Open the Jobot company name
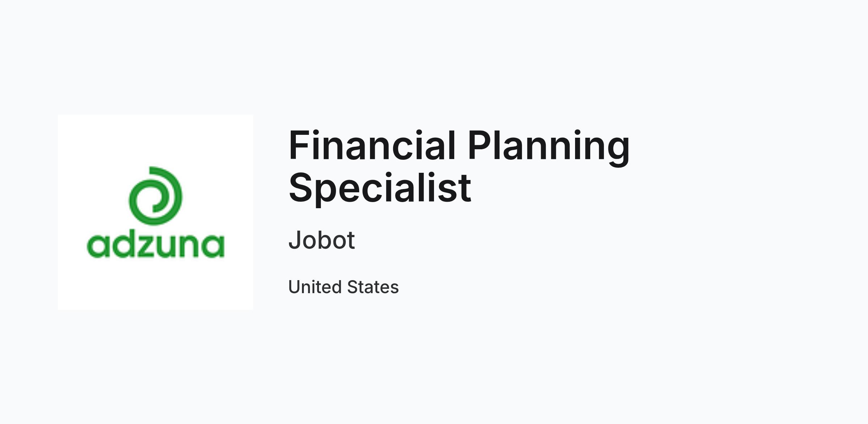Screen dimensions: 868x424 (x=322, y=240)
